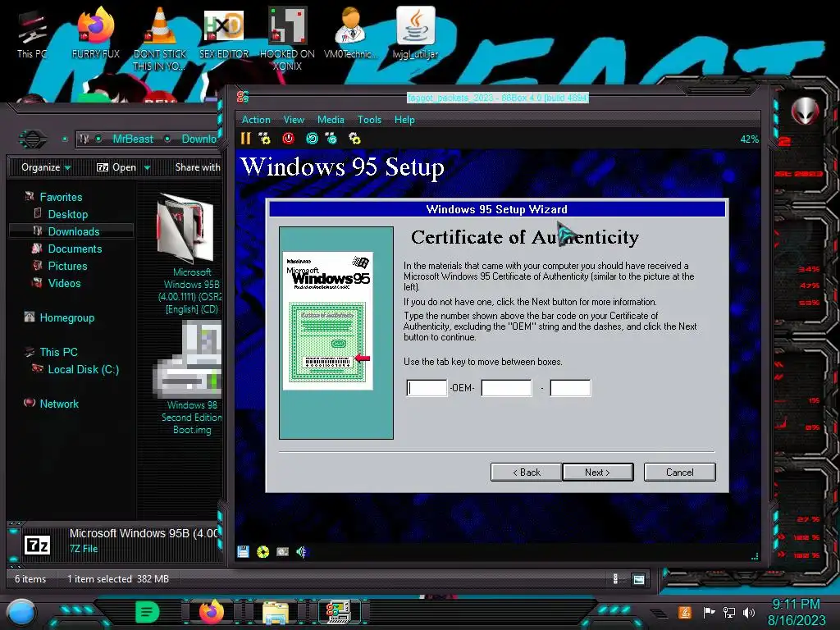Open the View menu in 86Box
The width and height of the screenshot is (840, 630).
coord(294,120)
